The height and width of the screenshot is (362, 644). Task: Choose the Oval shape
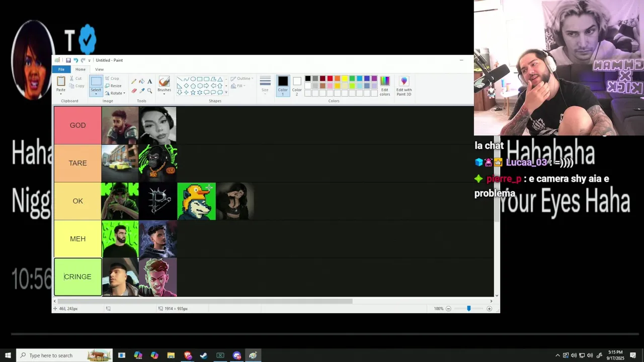tap(193, 79)
